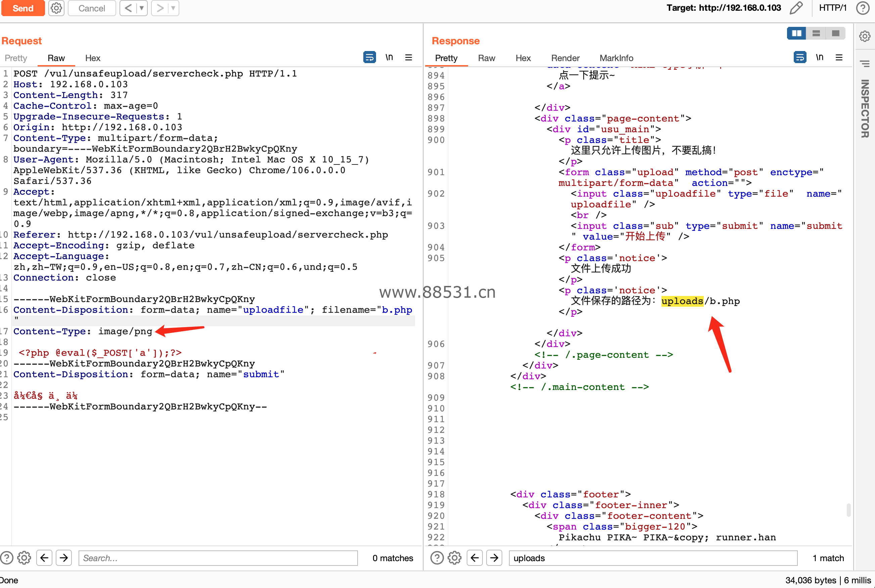Go to previous request with back arrow
This screenshot has width=875, height=588.
(128, 8)
